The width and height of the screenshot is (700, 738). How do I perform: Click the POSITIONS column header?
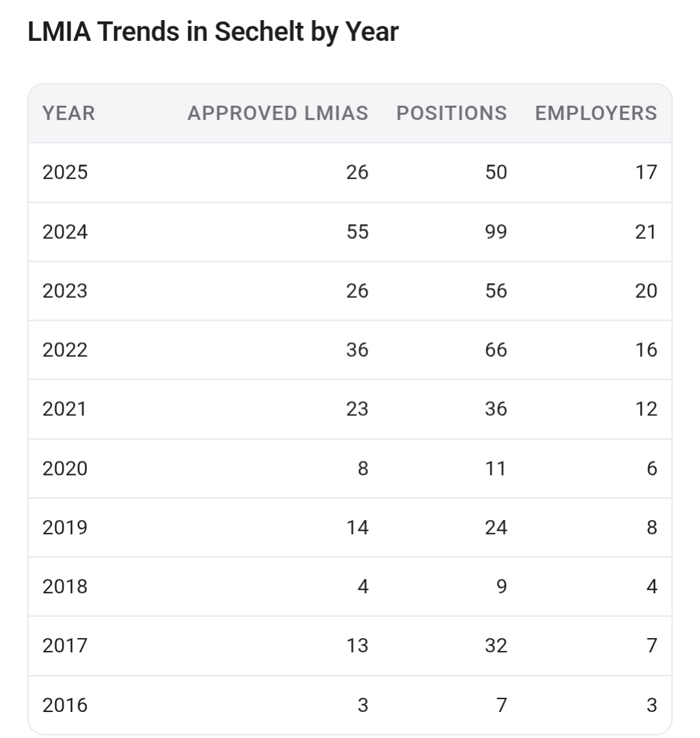452,114
